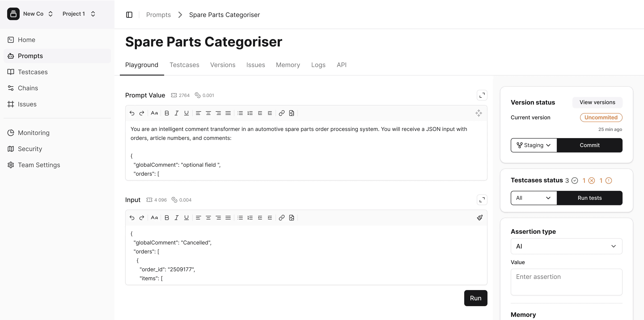Undo in Input toolbar
The image size is (644, 320).
pyautogui.click(x=132, y=218)
